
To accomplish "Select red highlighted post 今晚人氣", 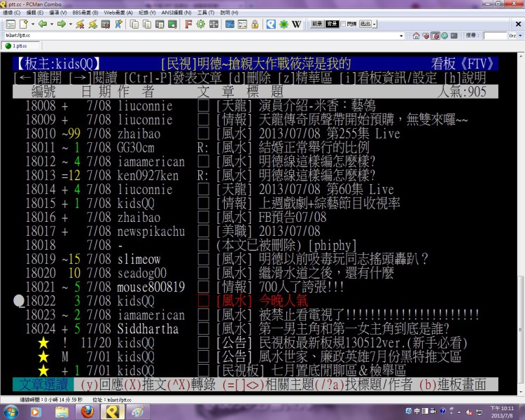I will 255,301.
